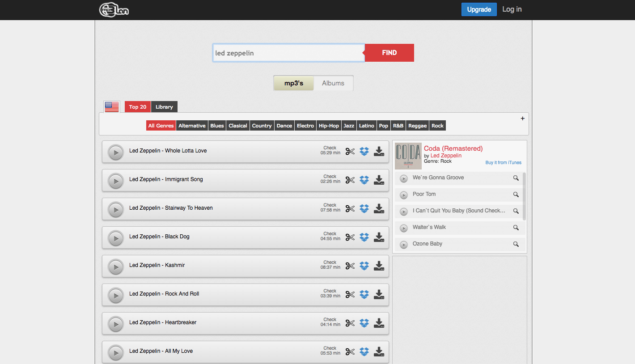Search for We're Gonna Groove track
The width and height of the screenshot is (635, 364).
516,178
